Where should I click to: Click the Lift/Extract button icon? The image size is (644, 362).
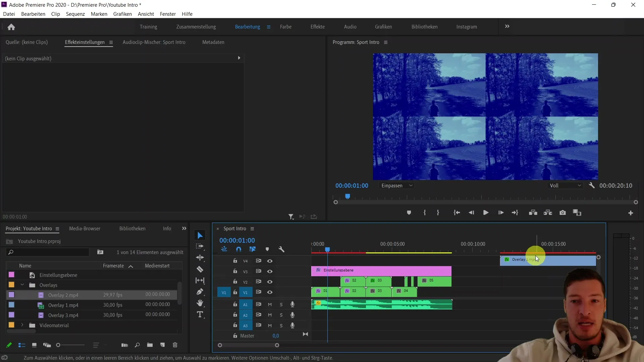click(x=533, y=213)
